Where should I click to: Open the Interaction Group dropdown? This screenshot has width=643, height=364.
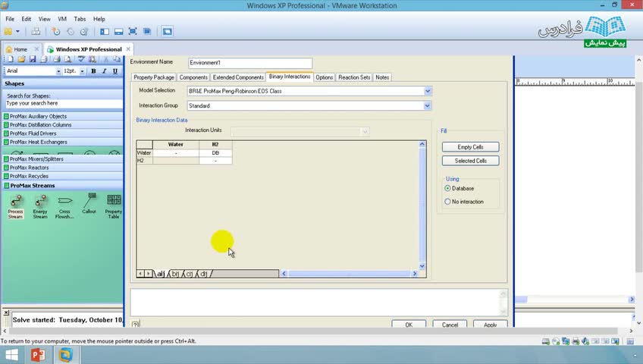[x=428, y=105]
